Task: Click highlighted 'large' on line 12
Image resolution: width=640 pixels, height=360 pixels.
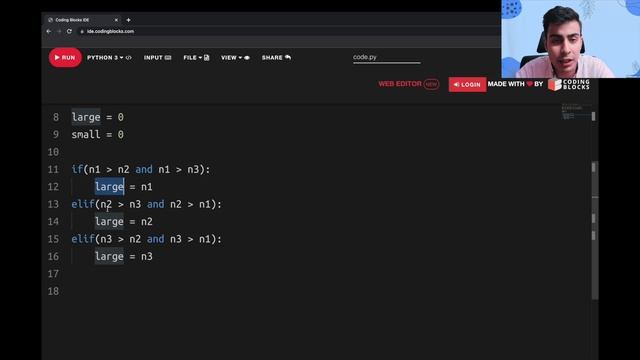Action: pos(109,187)
